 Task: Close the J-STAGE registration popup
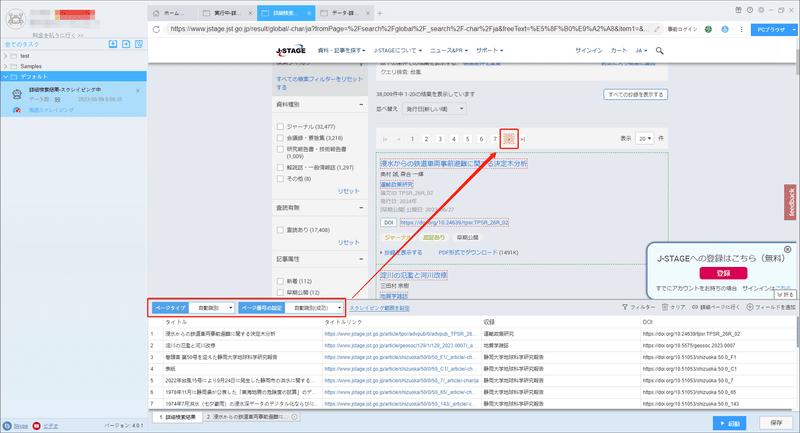click(788, 249)
